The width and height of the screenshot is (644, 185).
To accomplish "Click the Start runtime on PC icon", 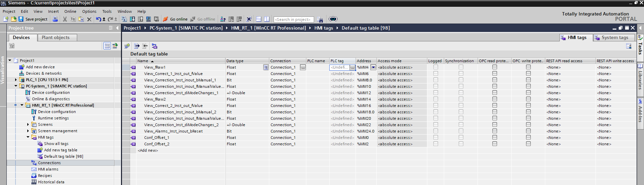I will click(157, 19).
